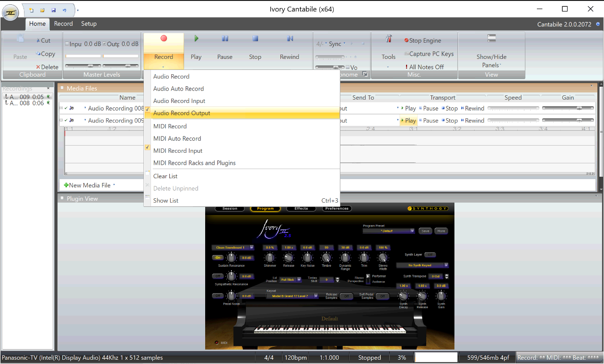Click the Paste clipboard icon
The image size is (604, 364).
click(x=20, y=39)
